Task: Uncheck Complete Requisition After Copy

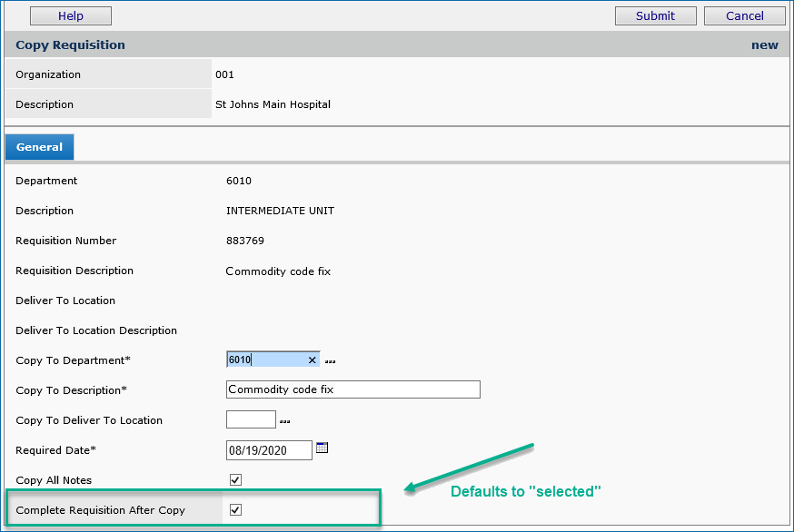Action: tap(235, 509)
